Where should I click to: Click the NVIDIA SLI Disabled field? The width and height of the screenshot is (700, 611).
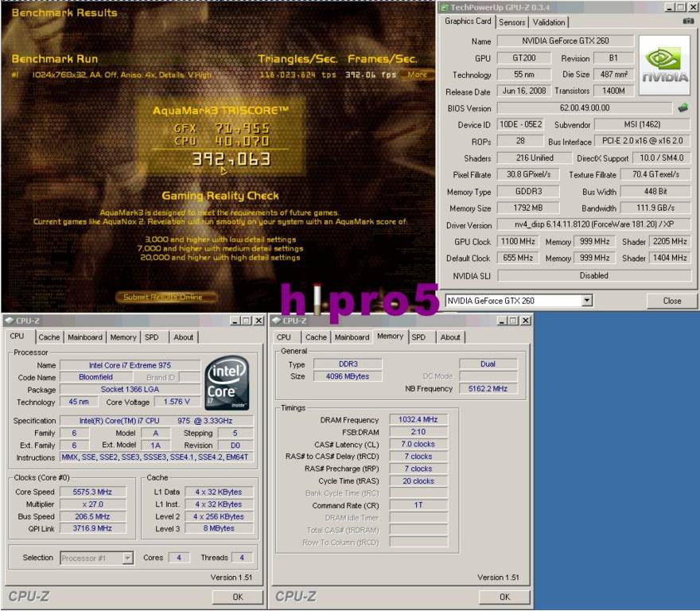594,275
